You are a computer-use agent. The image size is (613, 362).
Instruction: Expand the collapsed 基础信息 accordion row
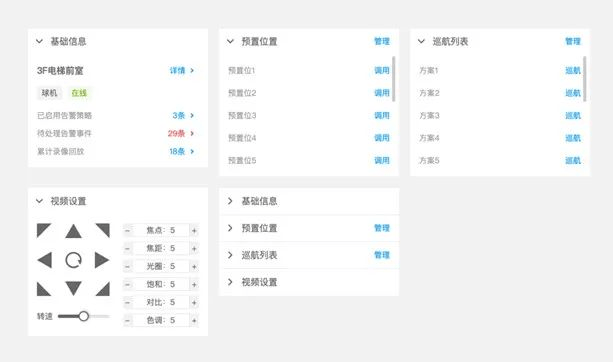click(x=309, y=201)
